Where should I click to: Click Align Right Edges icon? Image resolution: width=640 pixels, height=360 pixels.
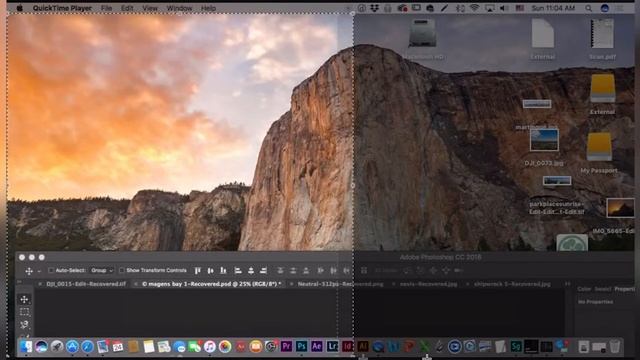[x=264, y=271]
